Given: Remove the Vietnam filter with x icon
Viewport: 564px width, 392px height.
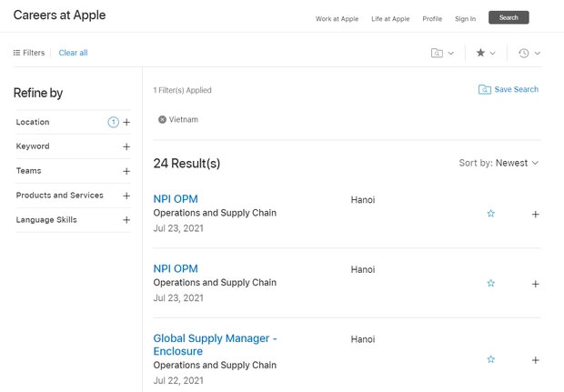Looking at the screenshot, I should click(x=162, y=119).
